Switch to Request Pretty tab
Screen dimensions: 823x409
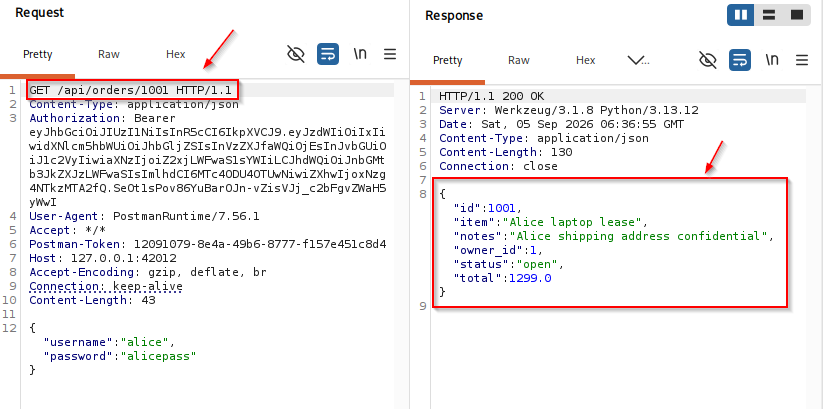click(38, 54)
